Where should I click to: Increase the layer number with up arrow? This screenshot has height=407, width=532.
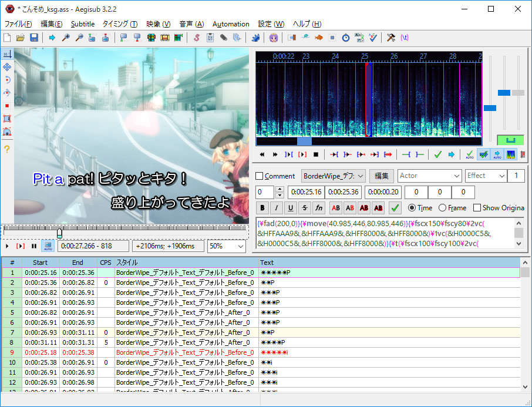[280, 189]
